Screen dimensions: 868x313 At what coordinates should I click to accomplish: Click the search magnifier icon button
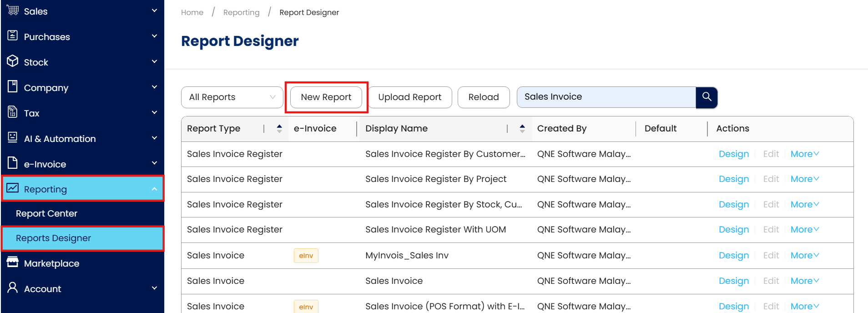click(707, 97)
